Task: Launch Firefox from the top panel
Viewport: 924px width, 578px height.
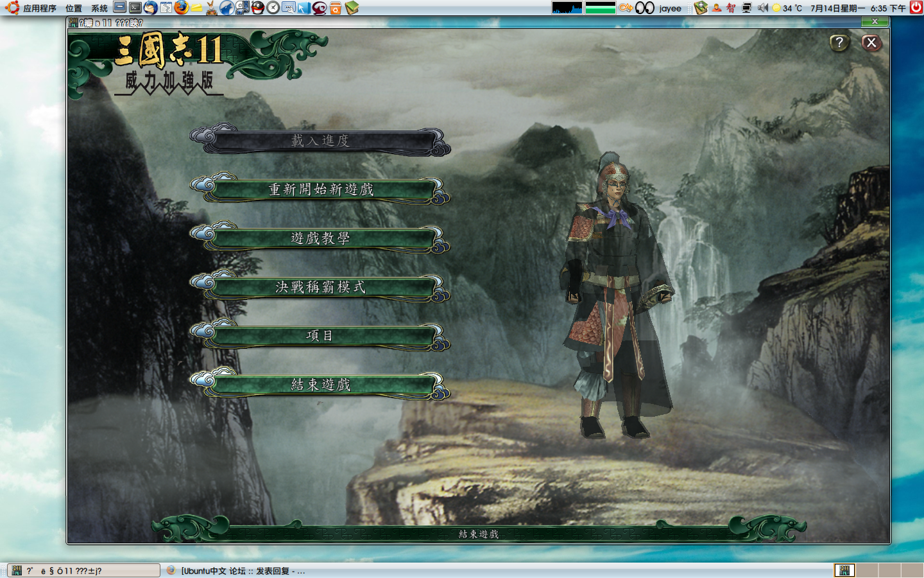Action: tap(182, 8)
